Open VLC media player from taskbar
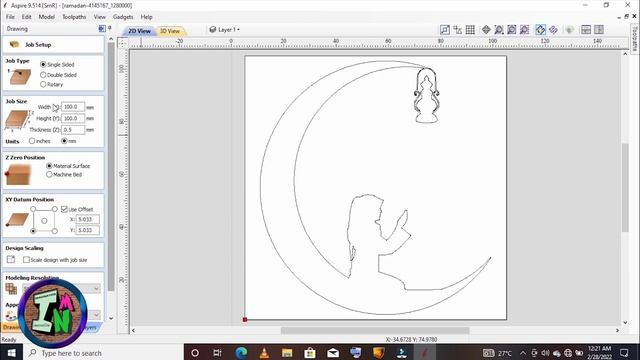The height and width of the screenshot is (360, 640). coord(264,353)
